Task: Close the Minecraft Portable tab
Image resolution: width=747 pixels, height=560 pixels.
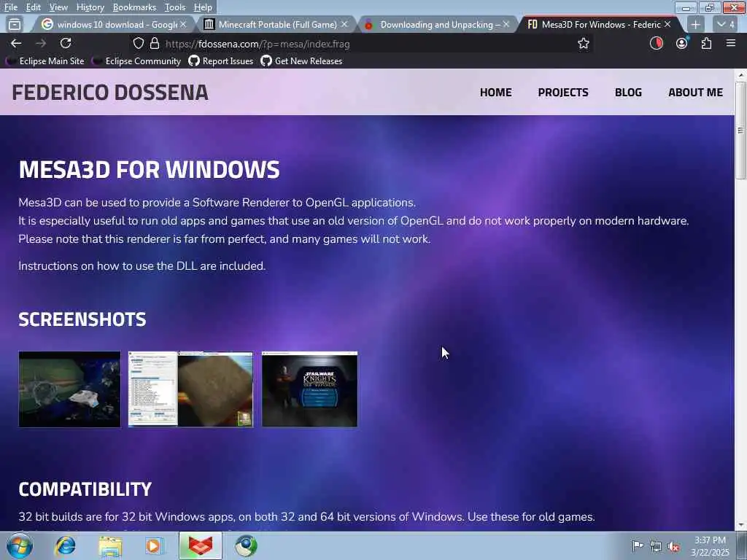Action: [344, 24]
